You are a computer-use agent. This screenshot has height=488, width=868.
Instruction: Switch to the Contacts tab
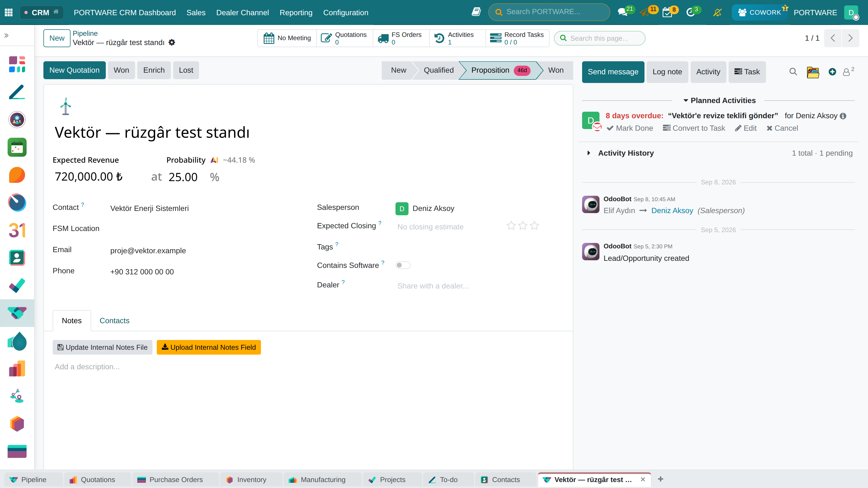114,321
